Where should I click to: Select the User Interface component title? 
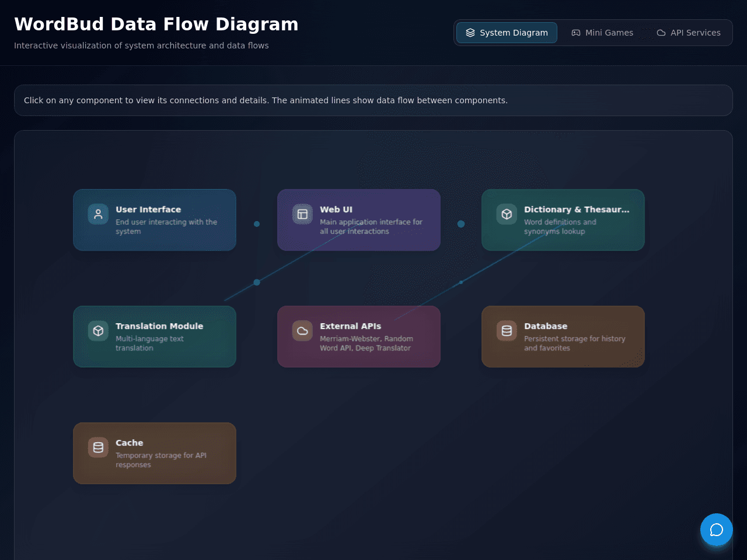click(x=148, y=209)
